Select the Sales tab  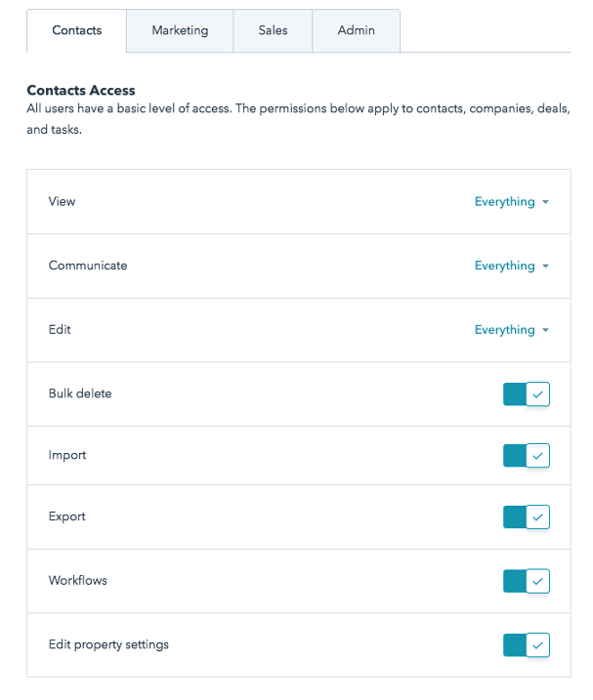(x=274, y=30)
